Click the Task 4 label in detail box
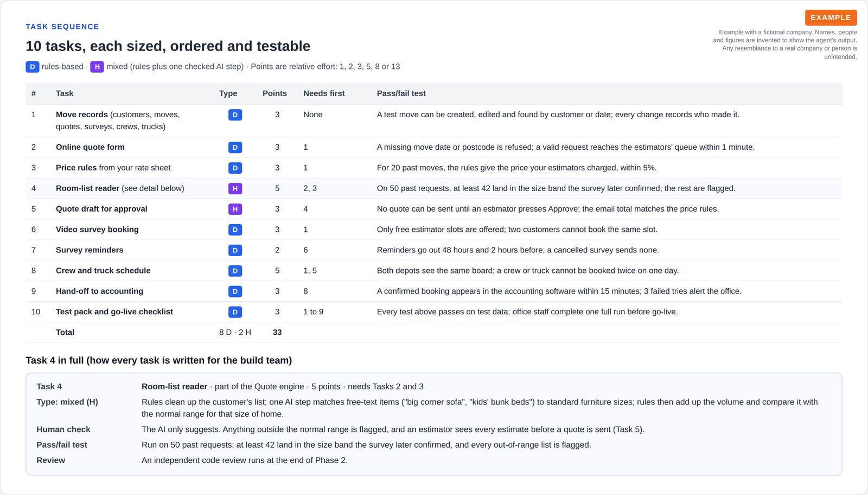The width and height of the screenshot is (868, 495). click(x=49, y=386)
